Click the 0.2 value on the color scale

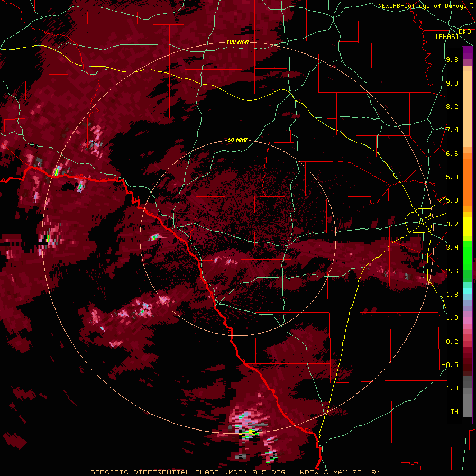(452, 341)
